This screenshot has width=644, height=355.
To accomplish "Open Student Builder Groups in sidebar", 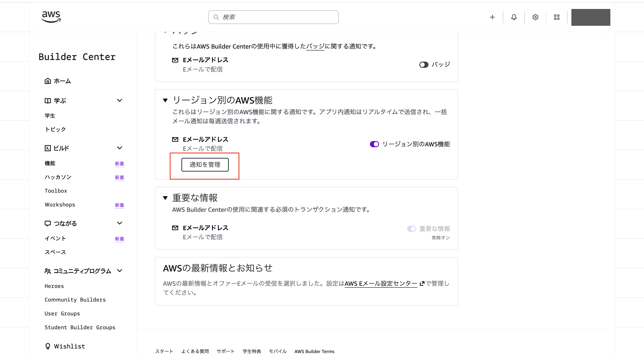I will pyautogui.click(x=80, y=327).
